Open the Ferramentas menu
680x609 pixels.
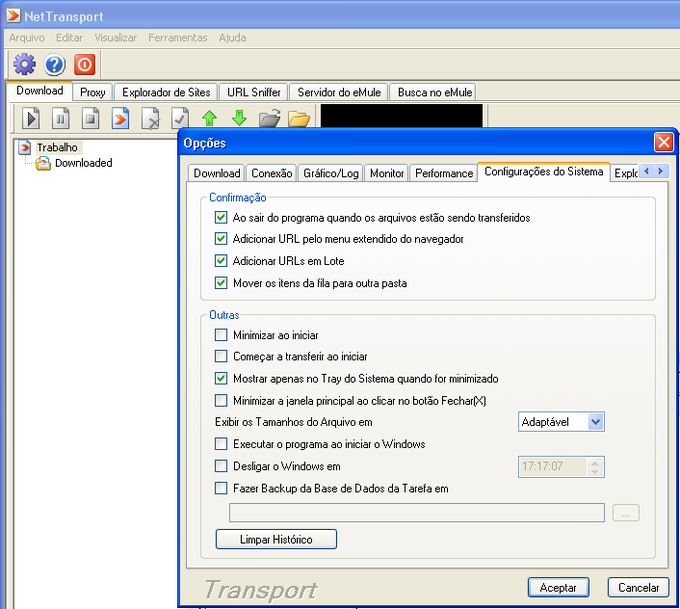pos(178,38)
